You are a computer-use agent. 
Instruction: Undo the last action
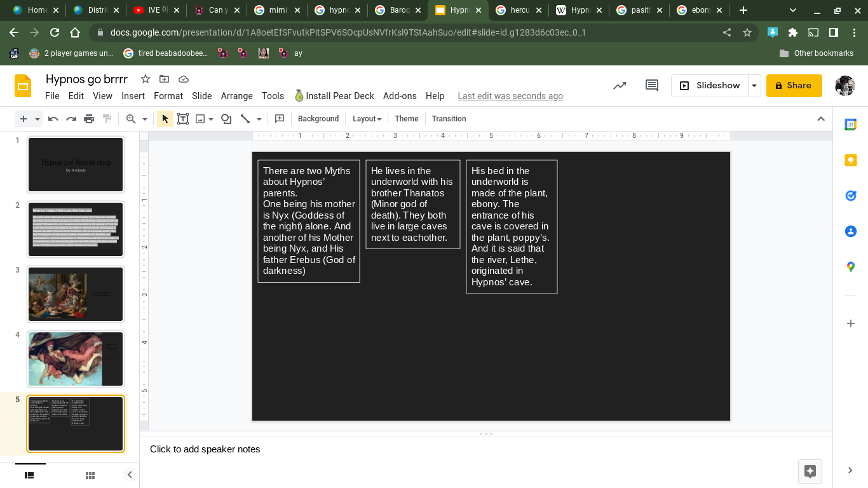53,119
